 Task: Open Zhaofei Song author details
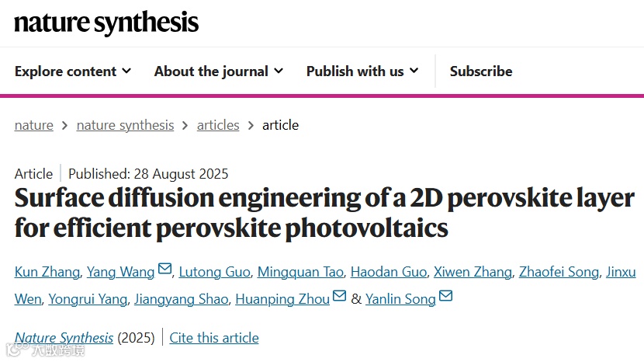pyautogui.click(x=559, y=272)
